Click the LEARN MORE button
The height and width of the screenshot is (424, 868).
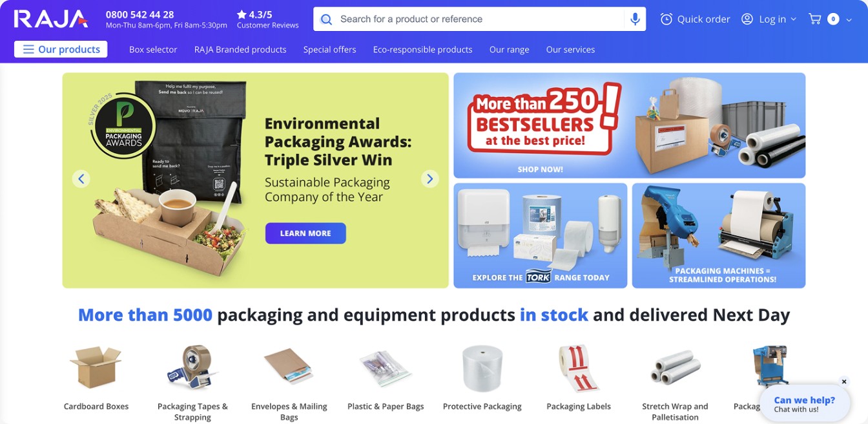pyautogui.click(x=305, y=233)
